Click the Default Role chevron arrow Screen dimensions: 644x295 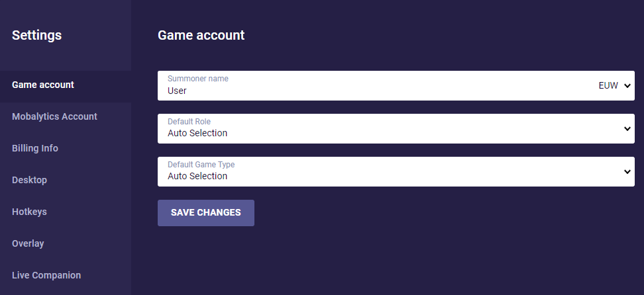(627, 128)
